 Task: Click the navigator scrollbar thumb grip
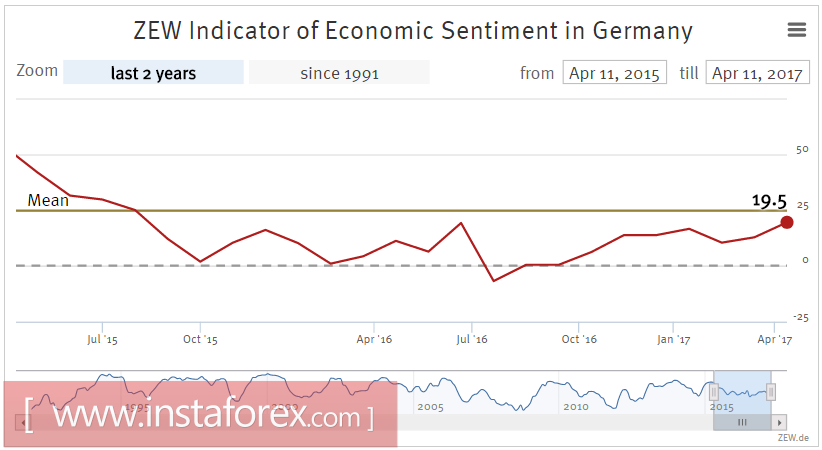pos(742,423)
